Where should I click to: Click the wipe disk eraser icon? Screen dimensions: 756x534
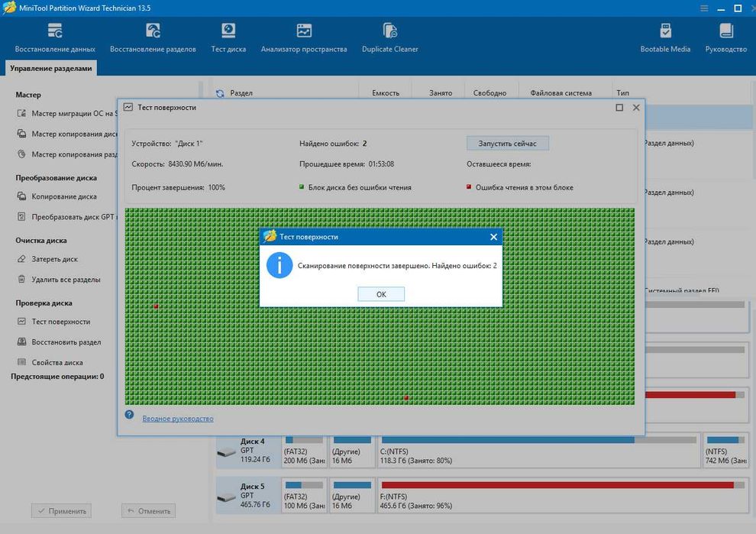point(21,259)
